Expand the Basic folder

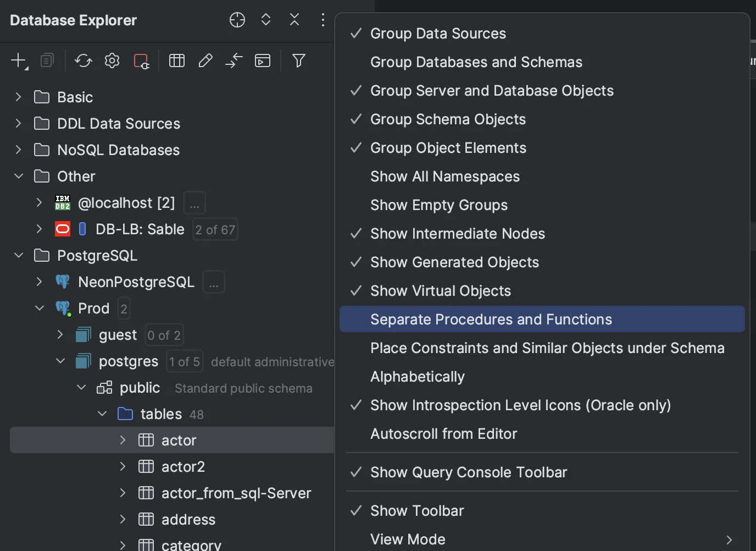19,97
